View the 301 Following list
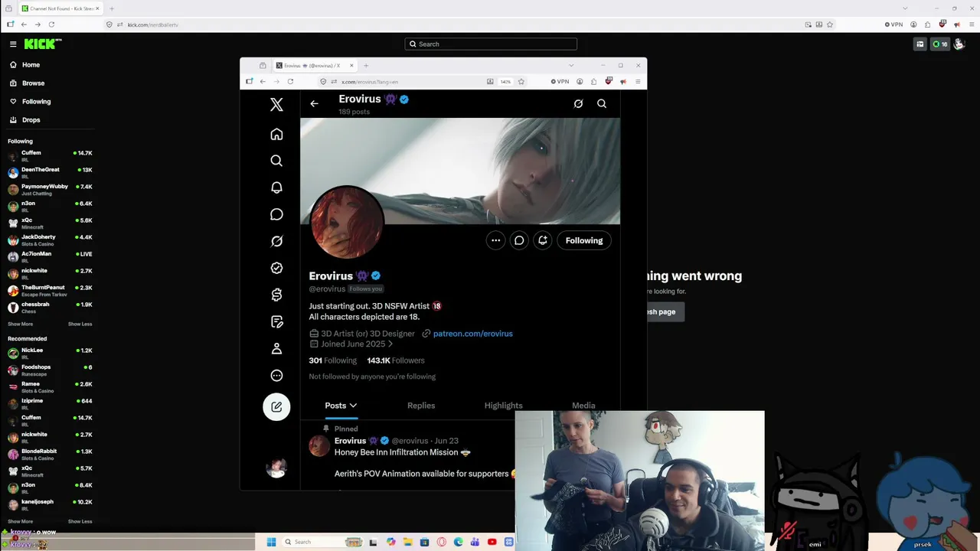 pyautogui.click(x=332, y=360)
